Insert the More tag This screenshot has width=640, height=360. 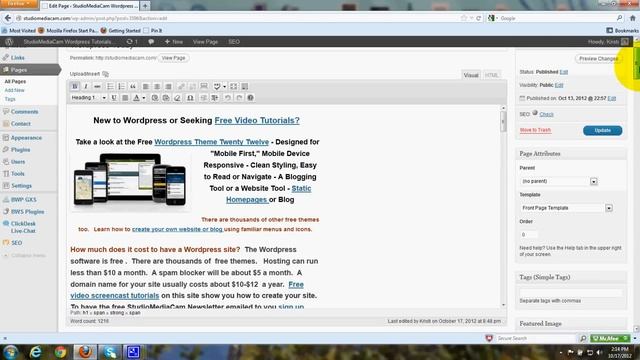point(204,87)
